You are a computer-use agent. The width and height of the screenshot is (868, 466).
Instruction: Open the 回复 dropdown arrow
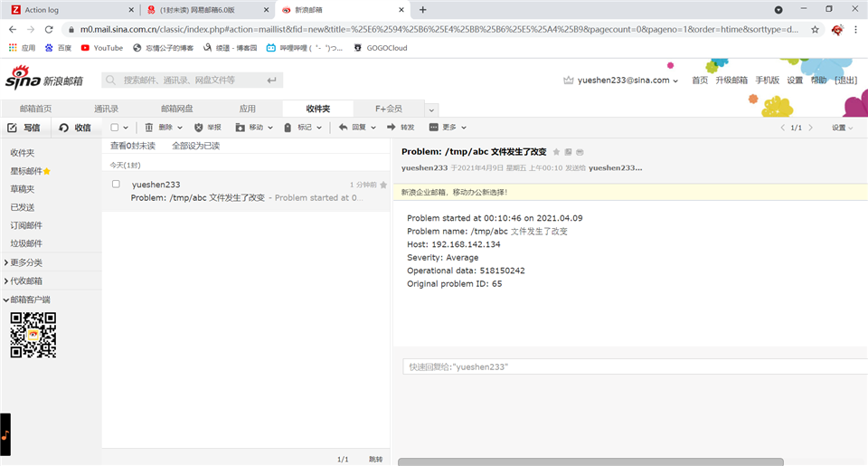373,128
